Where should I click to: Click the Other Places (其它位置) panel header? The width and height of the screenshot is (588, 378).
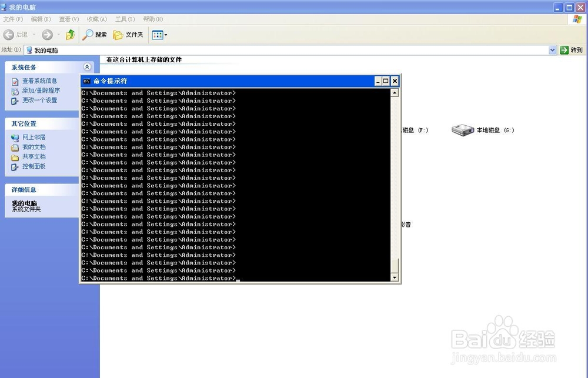pyautogui.click(x=42, y=123)
